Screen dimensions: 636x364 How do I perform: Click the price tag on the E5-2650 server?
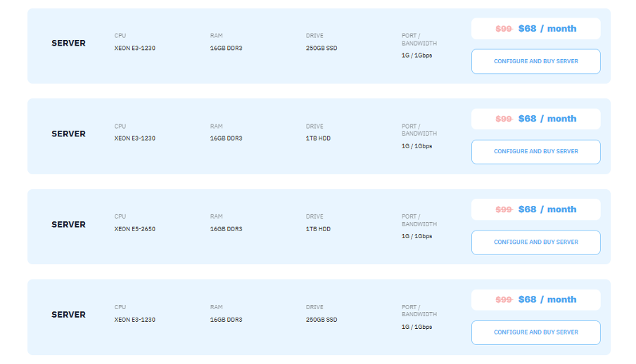547,209
